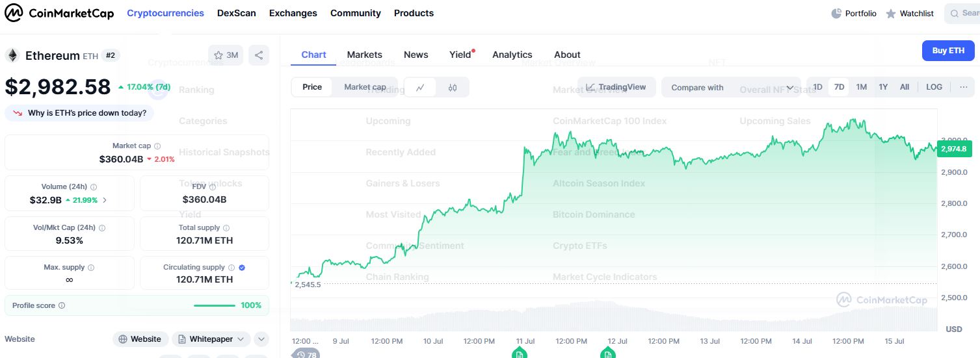The image size is (980, 358).
Task: Set chart range to All
Action: click(905, 87)
